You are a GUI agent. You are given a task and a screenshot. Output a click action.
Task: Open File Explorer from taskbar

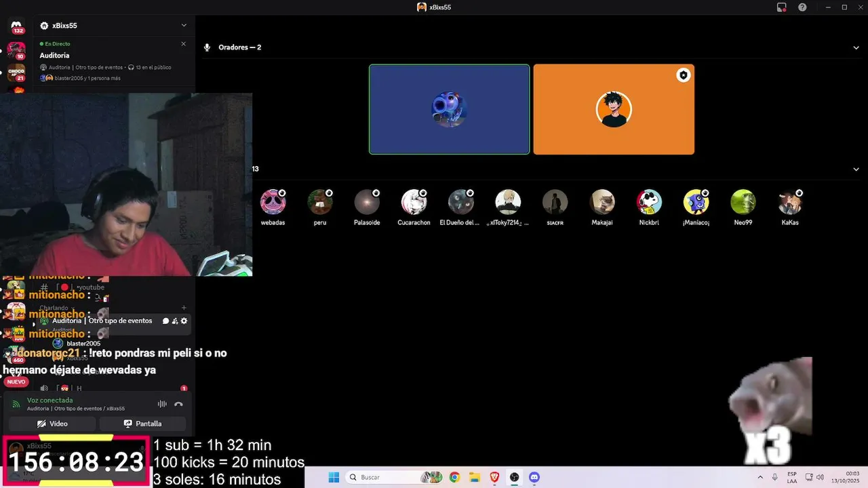(475, 477)
